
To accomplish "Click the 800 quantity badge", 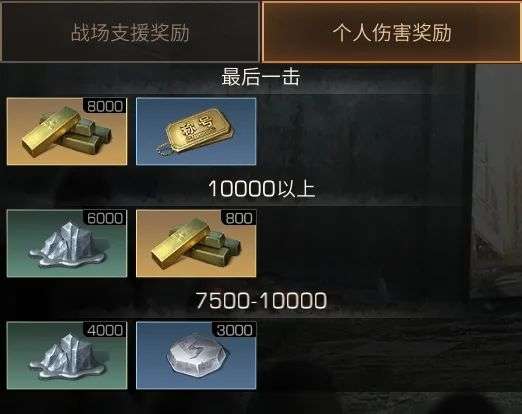I will (x=239, y=218).
